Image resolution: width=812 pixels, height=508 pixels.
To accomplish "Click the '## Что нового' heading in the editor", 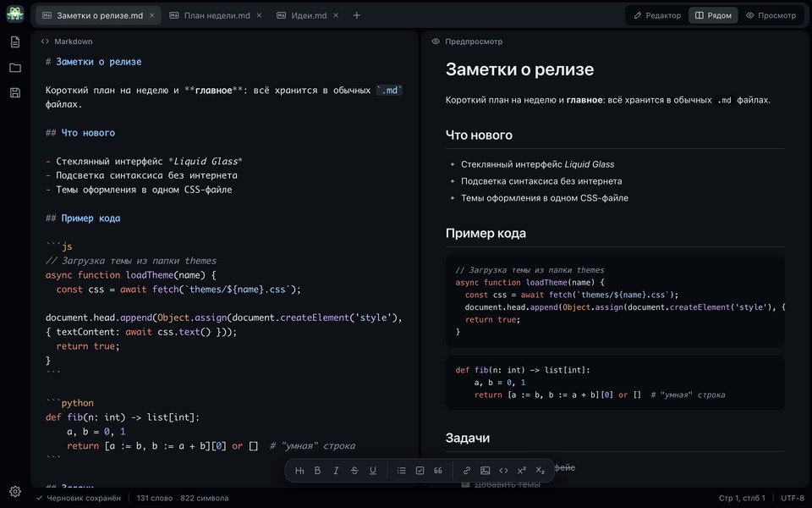I will coord(80,133).
